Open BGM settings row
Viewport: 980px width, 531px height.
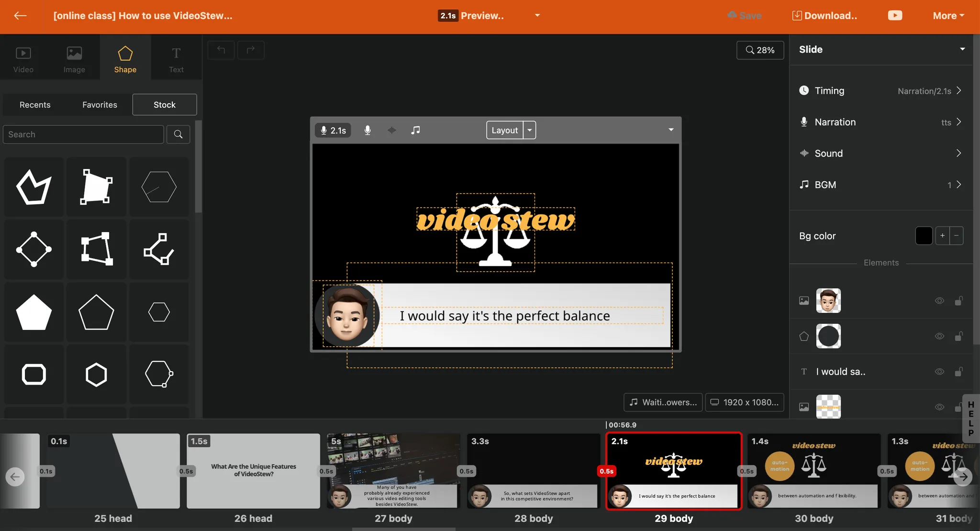click(880, 185)
